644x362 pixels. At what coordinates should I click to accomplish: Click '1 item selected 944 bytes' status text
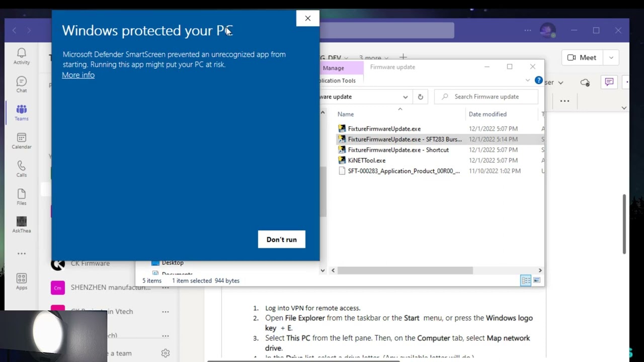tap(206, 281)
